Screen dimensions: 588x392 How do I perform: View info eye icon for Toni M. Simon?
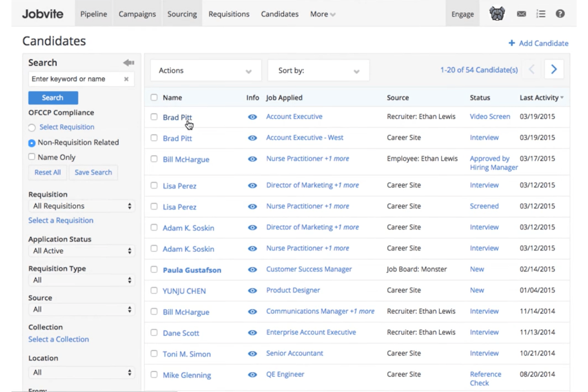coord(252,354)
